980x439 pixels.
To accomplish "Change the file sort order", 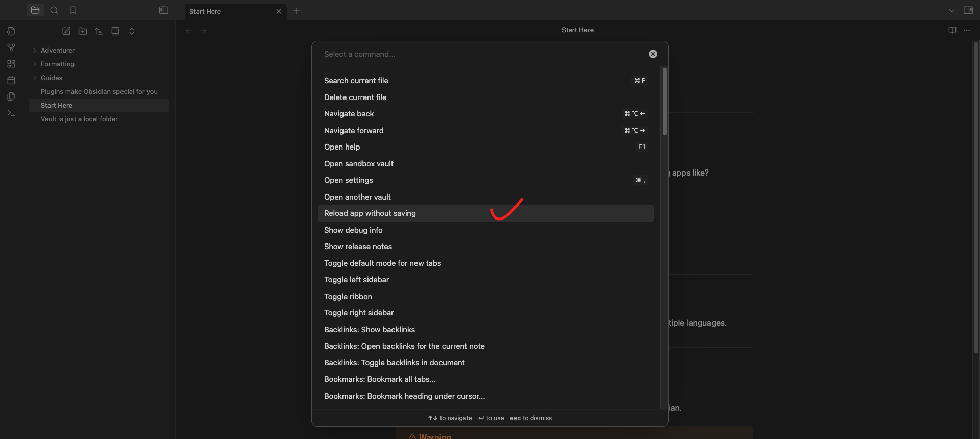I will 99,31.
